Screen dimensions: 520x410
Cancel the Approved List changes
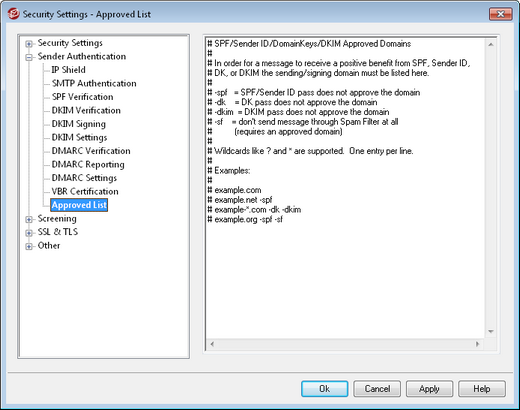pyautogui.click(x=377, y=389)
